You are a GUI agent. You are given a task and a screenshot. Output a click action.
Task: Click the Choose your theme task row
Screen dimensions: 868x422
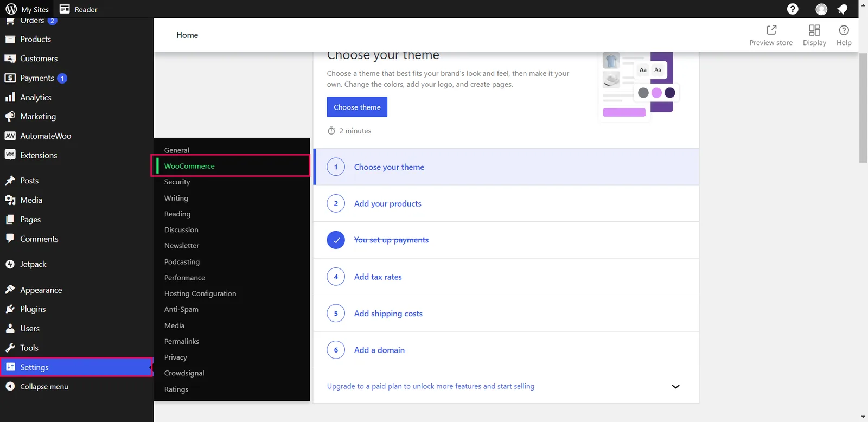click(506, 167)
